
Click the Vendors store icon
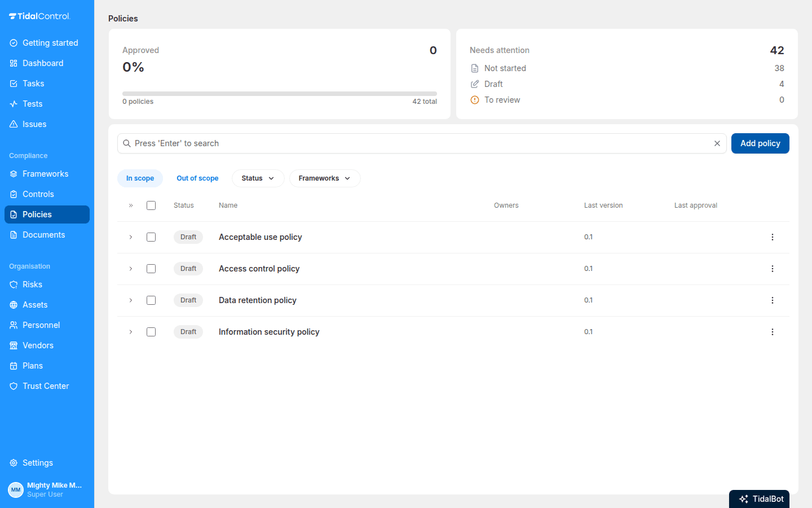click(x=14, y=345)
